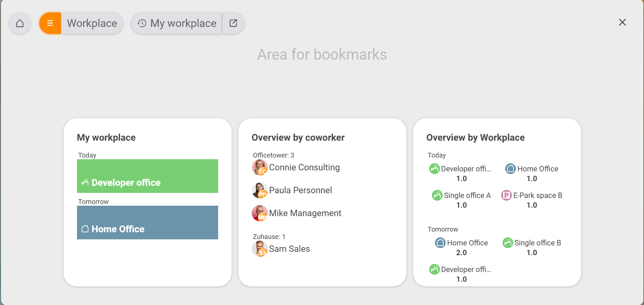The height and width of the screenshot is (305, 644).
Task: Open E-Park space B entry
Action: coord(532,200)
